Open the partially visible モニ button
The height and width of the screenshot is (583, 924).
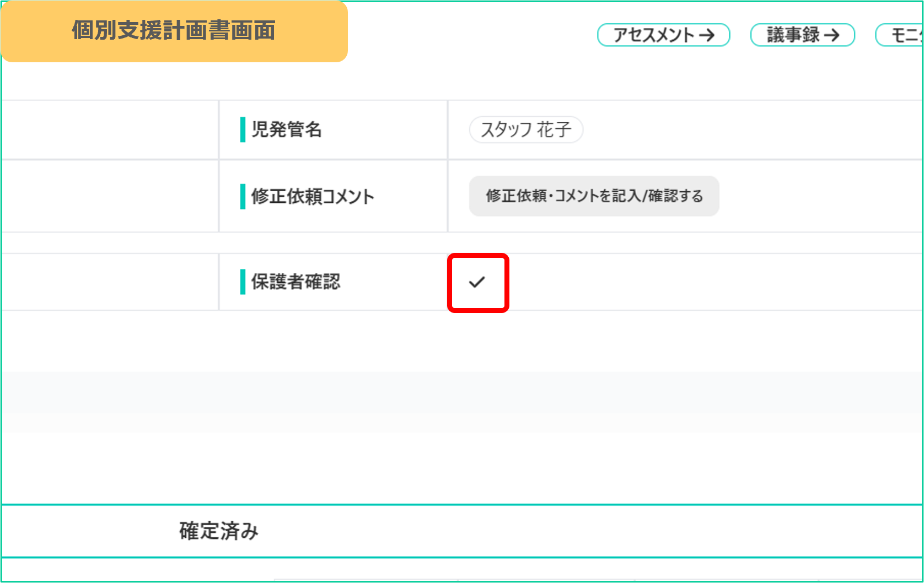[900, 35]
